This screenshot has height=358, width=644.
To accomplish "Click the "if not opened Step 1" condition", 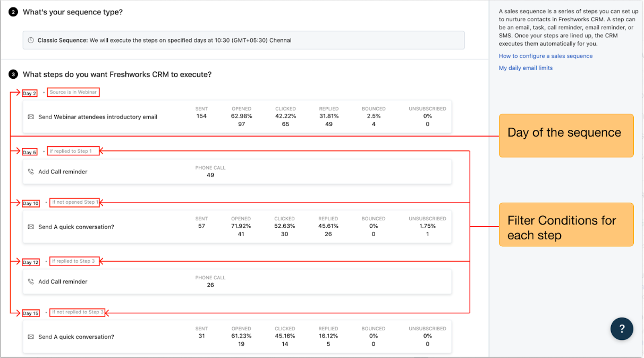I will 75,202.
